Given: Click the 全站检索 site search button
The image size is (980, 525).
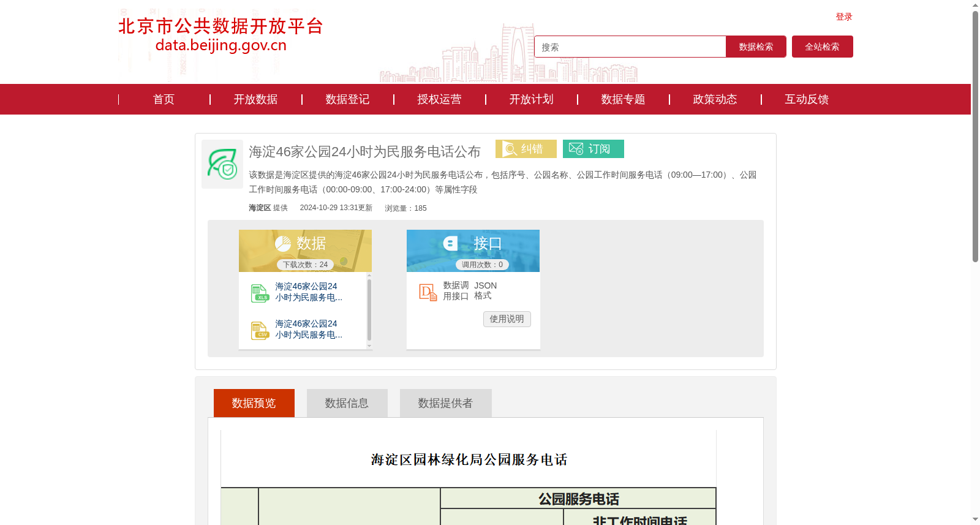Looking at the screenshot, I should 823,47.
